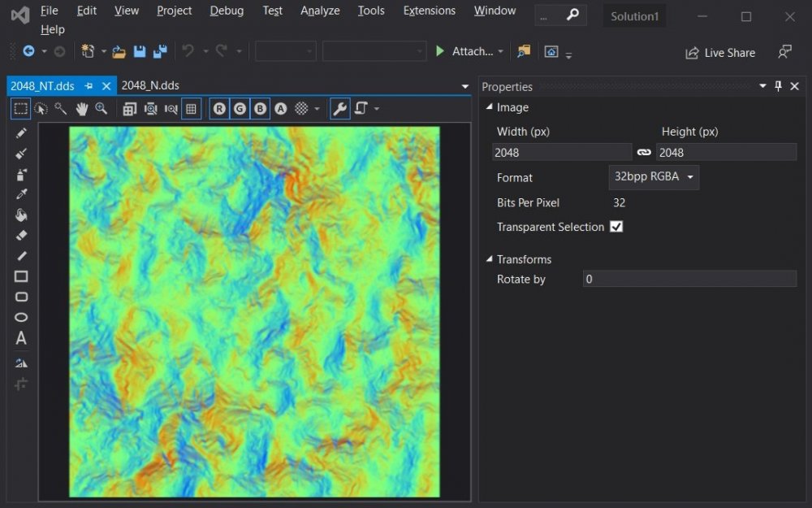Switch to the 2048_N.dds tab

(150, 85)
